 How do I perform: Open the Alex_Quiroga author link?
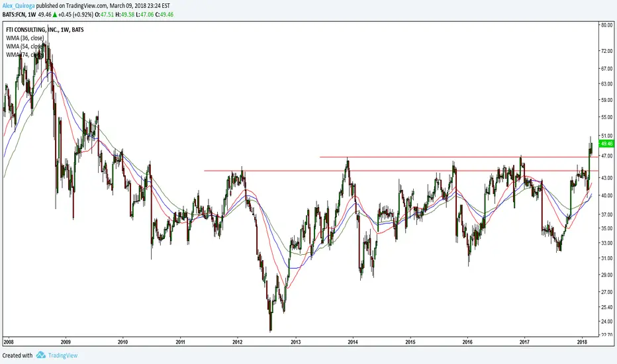tap(19, 6)
